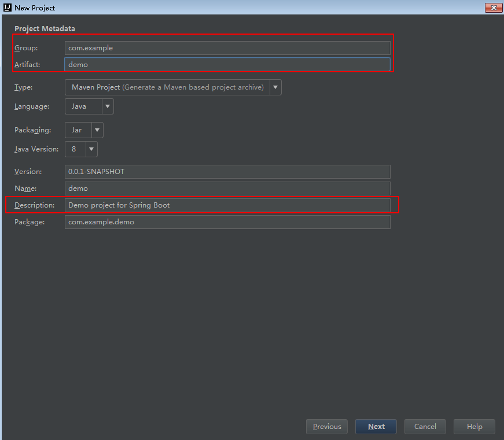The width and height of the screenshot is (504, 440).
Task: Click the Jar packaging combo box
Action: tap(78, 130)
